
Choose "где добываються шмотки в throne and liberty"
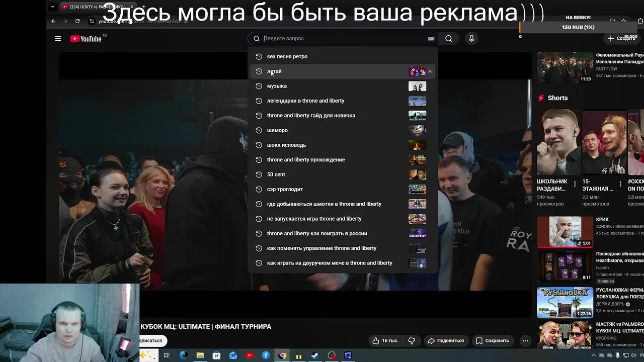click(343, 204)
